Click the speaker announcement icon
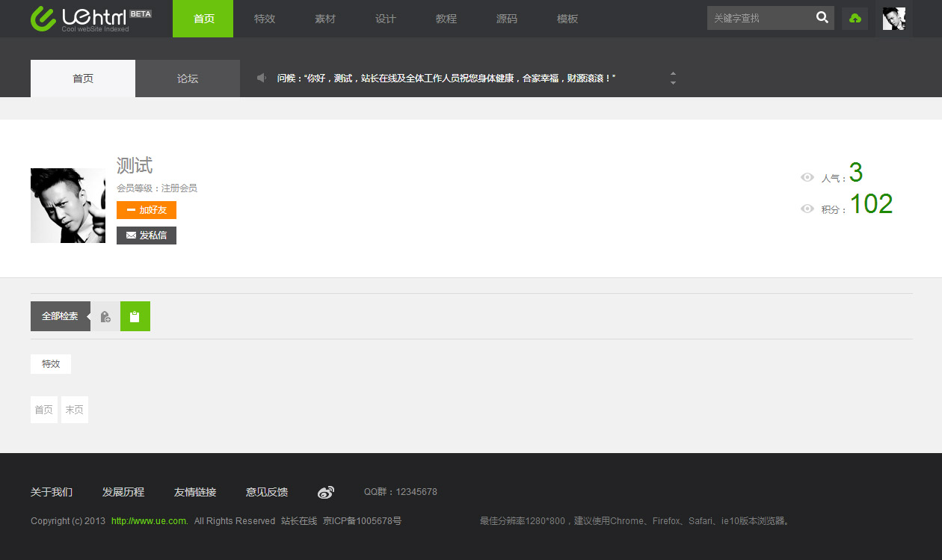Viewport: 942px width, 560px height. pyautogui.click(x=262, y=78)
